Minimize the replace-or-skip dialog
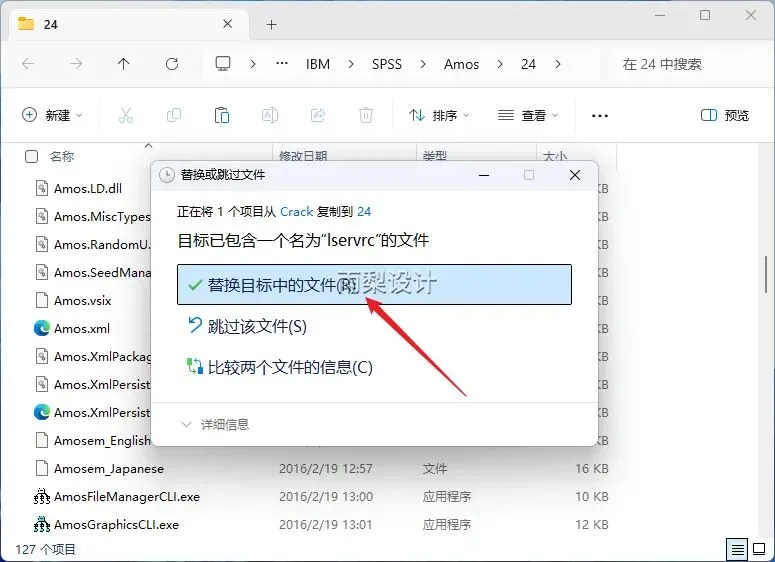775x562 pixels. pyautogui.click(x=484, y=175)
